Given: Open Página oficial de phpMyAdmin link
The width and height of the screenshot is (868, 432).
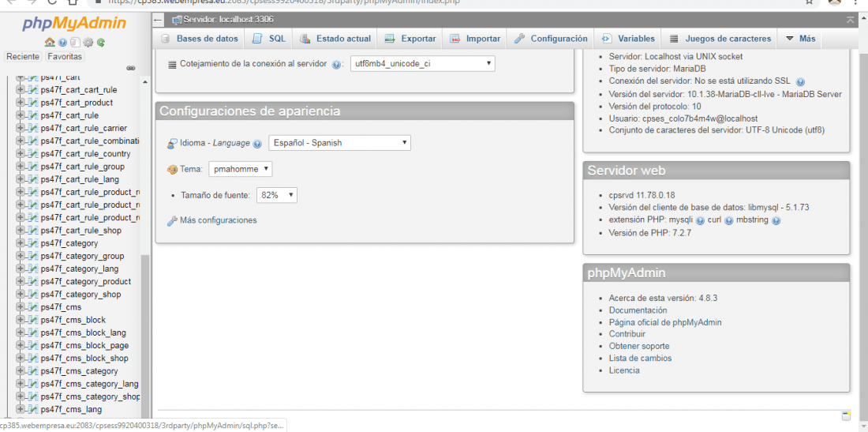Looking at the screenshot, I should pyautogui.click(x=665, y=322).
